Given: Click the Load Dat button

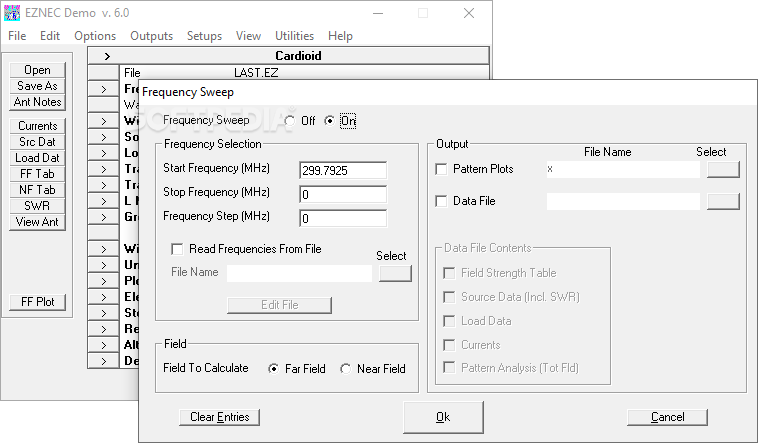Looking at the screenshot, I should click(x=37, y=158).
